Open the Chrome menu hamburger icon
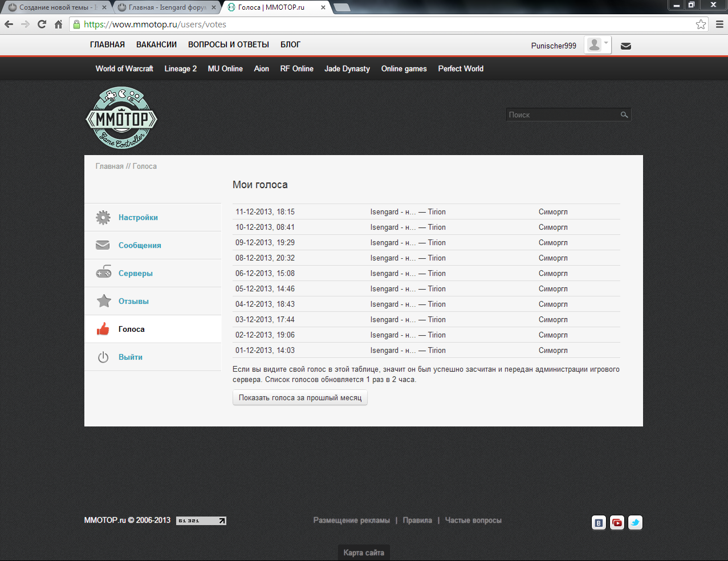Screen dimensions: 728x561 point(719,24)
